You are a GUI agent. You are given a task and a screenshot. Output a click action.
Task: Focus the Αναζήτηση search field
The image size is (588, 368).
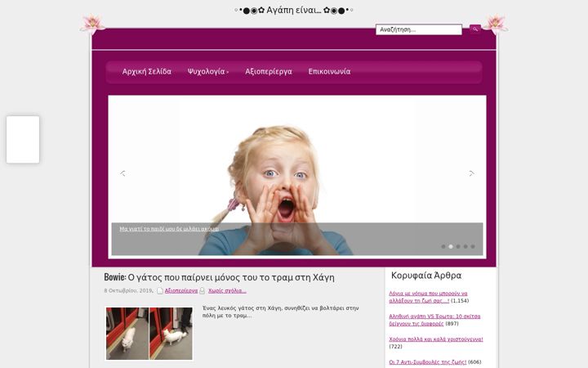click(x=419, y=29)
